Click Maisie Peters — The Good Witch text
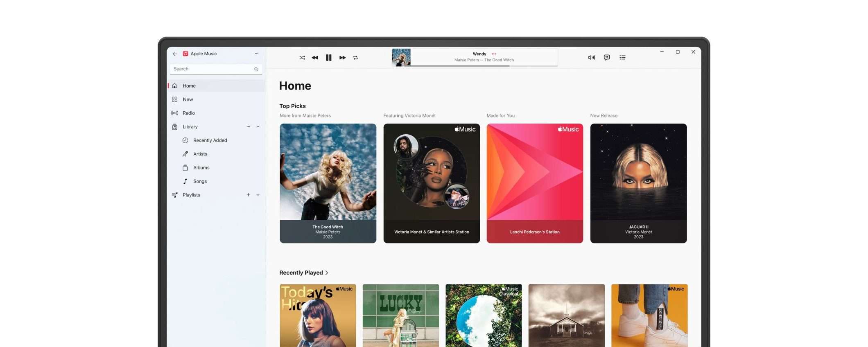The height and width of the screenshot is (347, 868). point(484,60)
